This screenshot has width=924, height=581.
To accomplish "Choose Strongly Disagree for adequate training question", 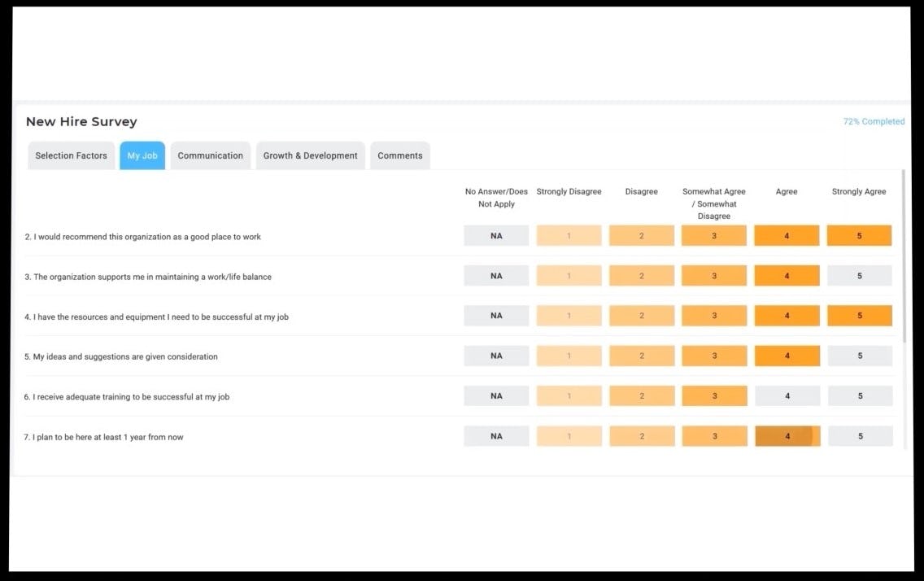I will click(569, 395).
